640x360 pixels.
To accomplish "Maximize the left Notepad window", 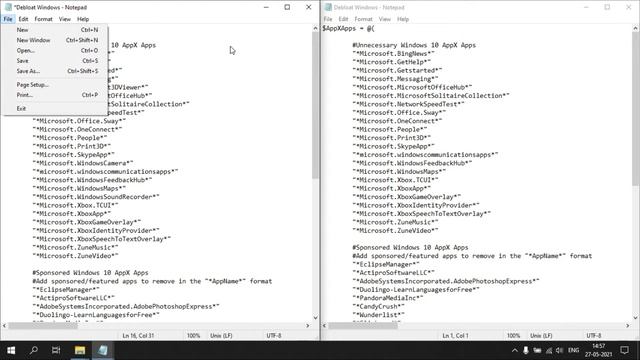I will coord(287,7).
